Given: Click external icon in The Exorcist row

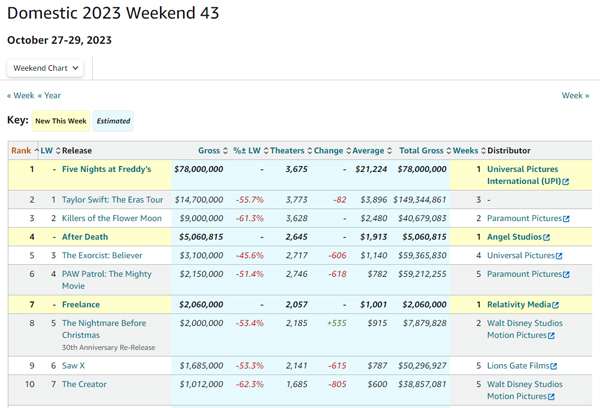Looking at the screenshot, I should (559, 256).
